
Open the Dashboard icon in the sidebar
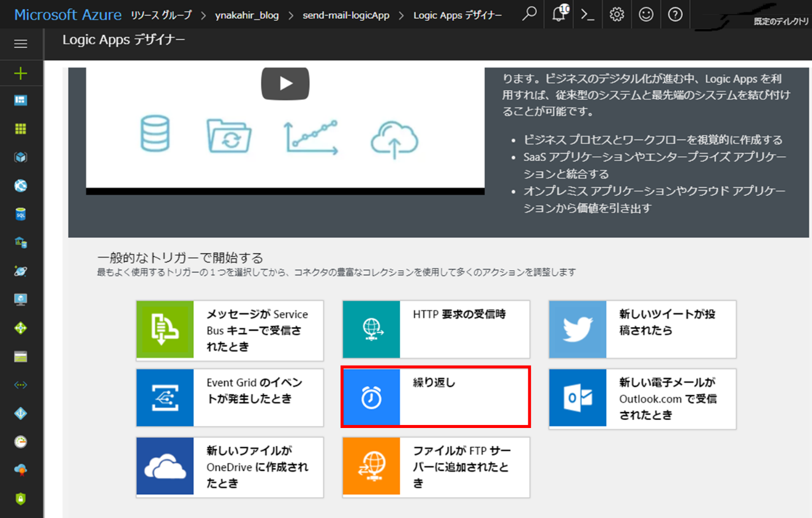pyautogui.click(x=21, y=100)
